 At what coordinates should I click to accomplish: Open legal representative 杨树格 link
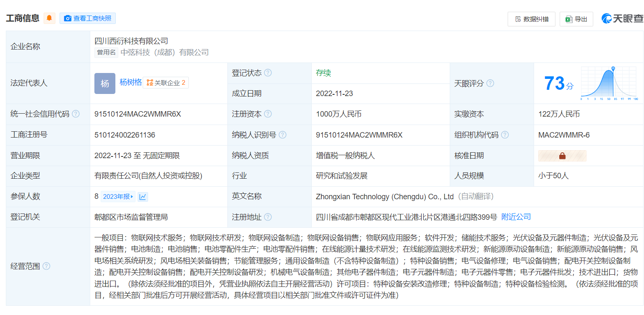tap(130, 82)
